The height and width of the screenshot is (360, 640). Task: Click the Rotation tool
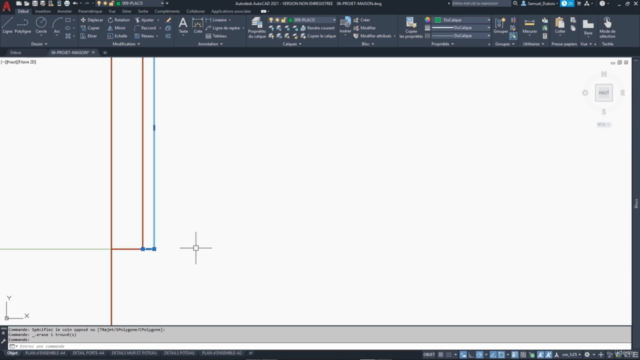click(119, 20)
